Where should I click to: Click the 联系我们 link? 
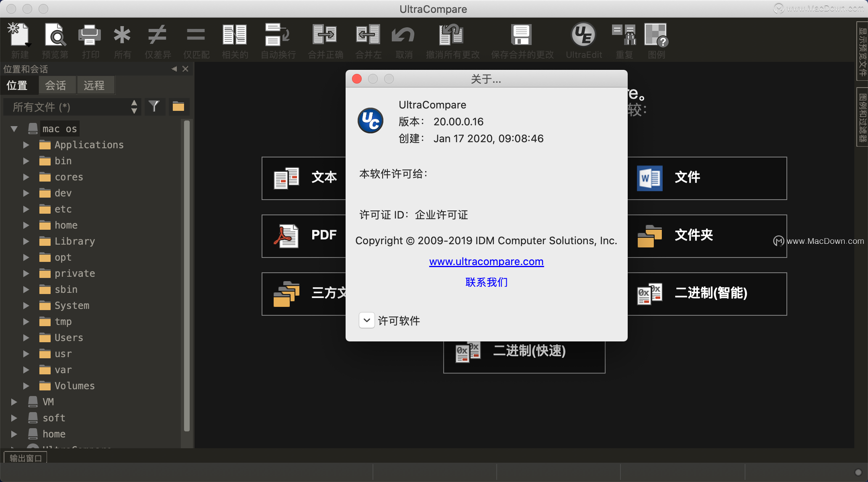pyautogui.click(x=486, y=282)
